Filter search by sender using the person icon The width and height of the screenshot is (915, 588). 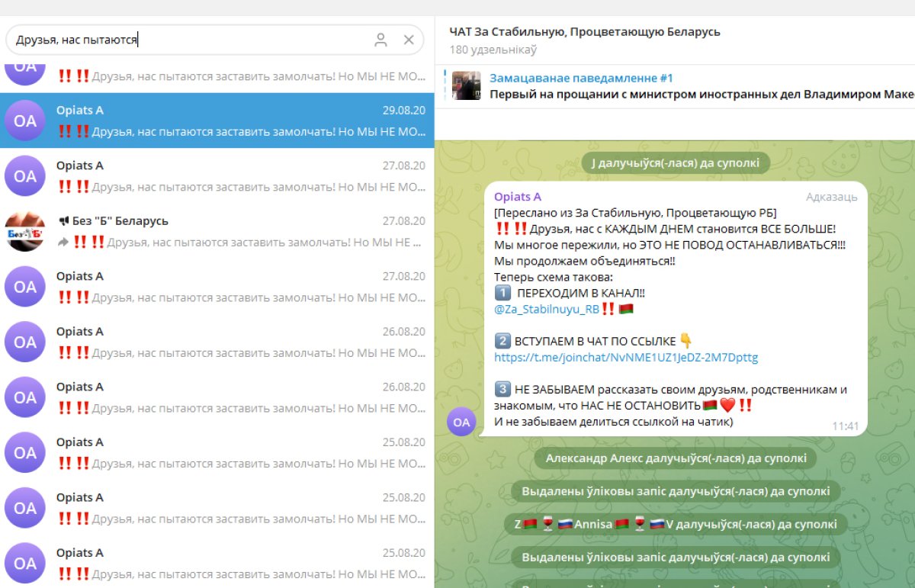click(x=380, y=40)
